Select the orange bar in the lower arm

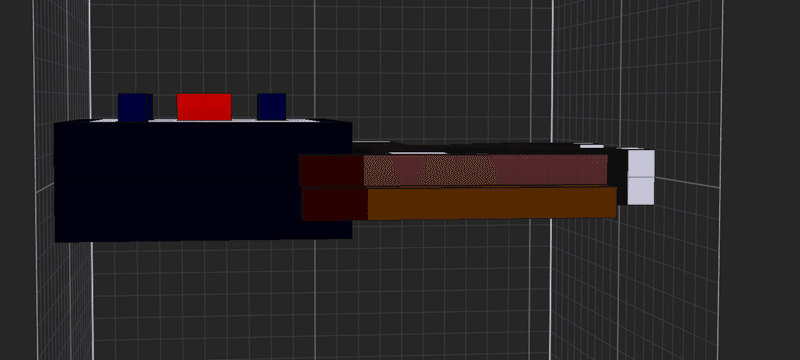[492, 203]
